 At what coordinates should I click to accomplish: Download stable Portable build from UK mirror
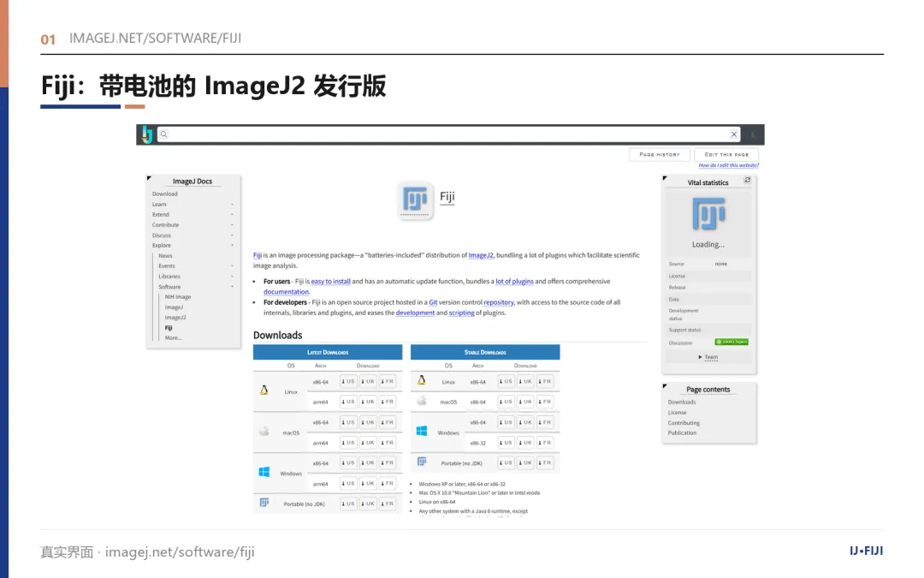coord(525,463)
